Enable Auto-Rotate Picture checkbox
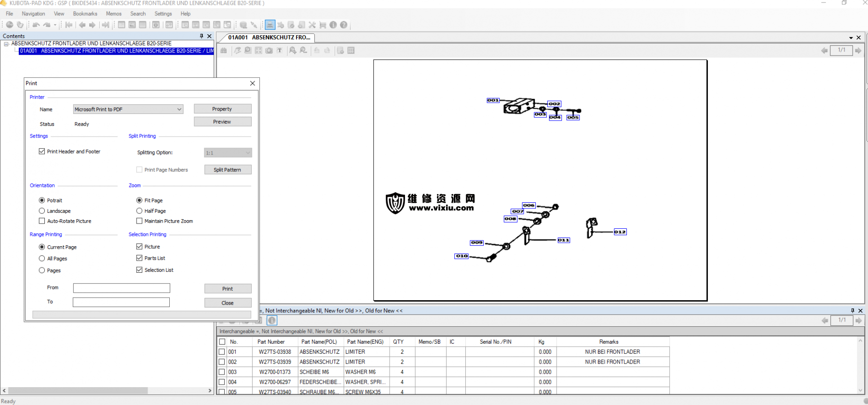Viewport: 868px width, 405px height. tap(42, 221)
